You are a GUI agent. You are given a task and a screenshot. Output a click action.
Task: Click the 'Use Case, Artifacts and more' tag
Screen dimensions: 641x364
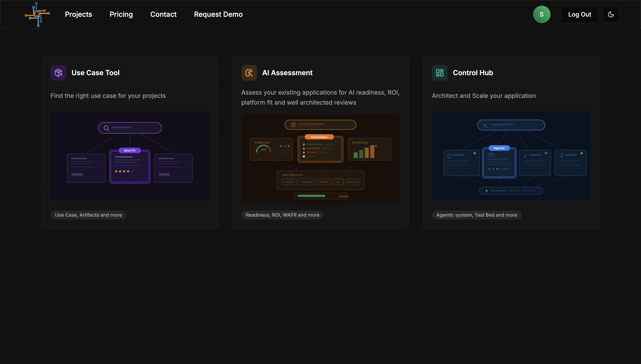88,215
